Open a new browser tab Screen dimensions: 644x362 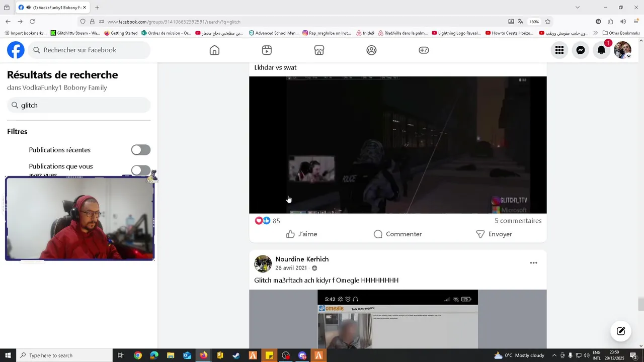point(97,8)
